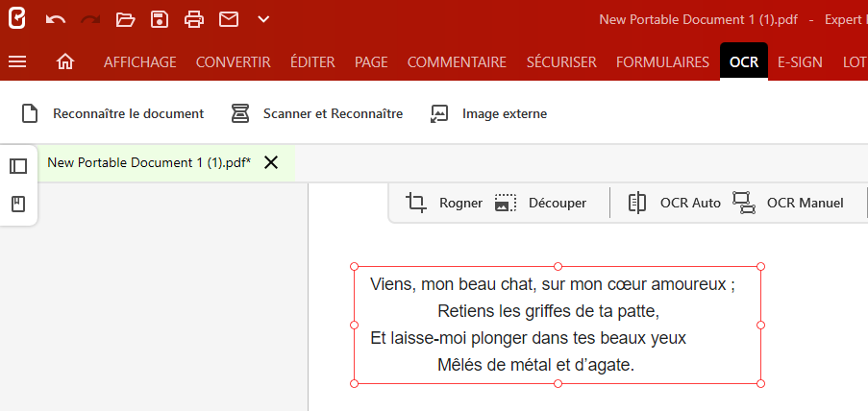Open the bookmarks panel icon
Image resolution: width=868 pixels, height=411 pixels.
click(18, 205)
